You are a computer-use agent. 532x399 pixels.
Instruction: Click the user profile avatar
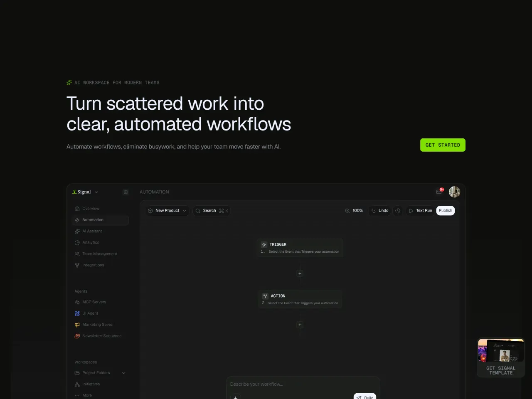pos(454,192)
